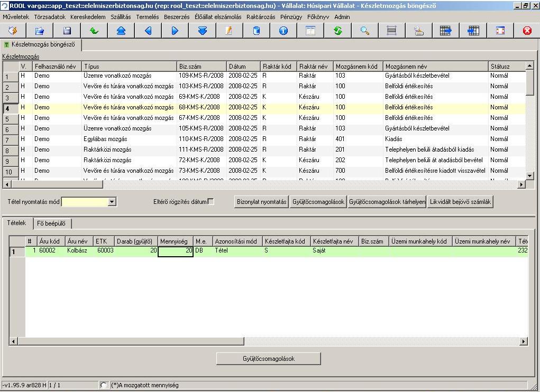Click the save floppy disk toolbar icon
The image size is (540, 392).
click(67, 31)
